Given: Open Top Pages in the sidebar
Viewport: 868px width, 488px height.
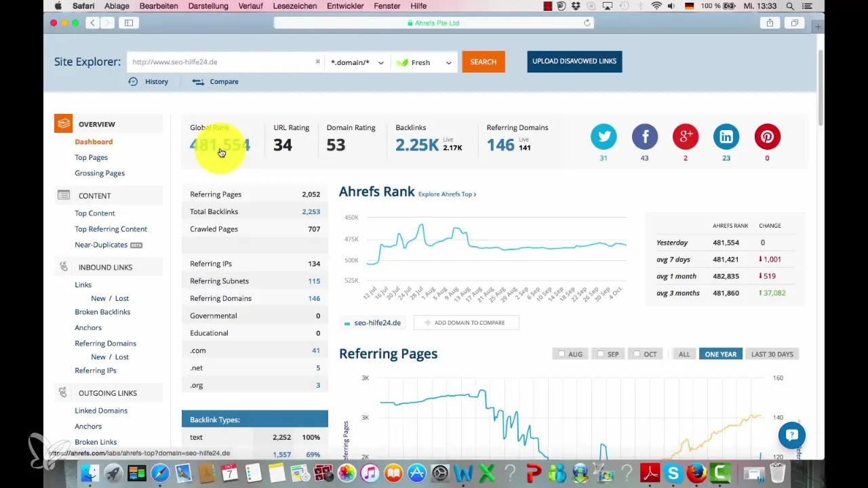Looking at the screenshot, I should coord(92,157).
